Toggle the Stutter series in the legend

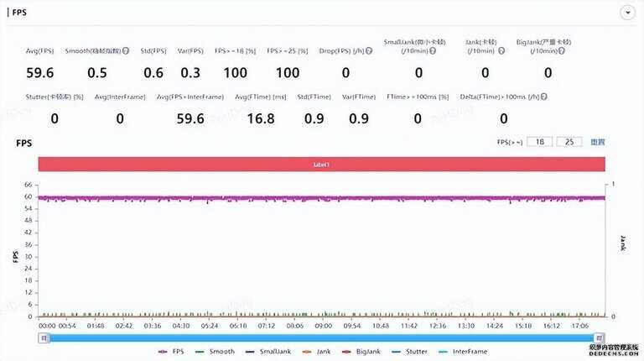[x=409, y=352]
